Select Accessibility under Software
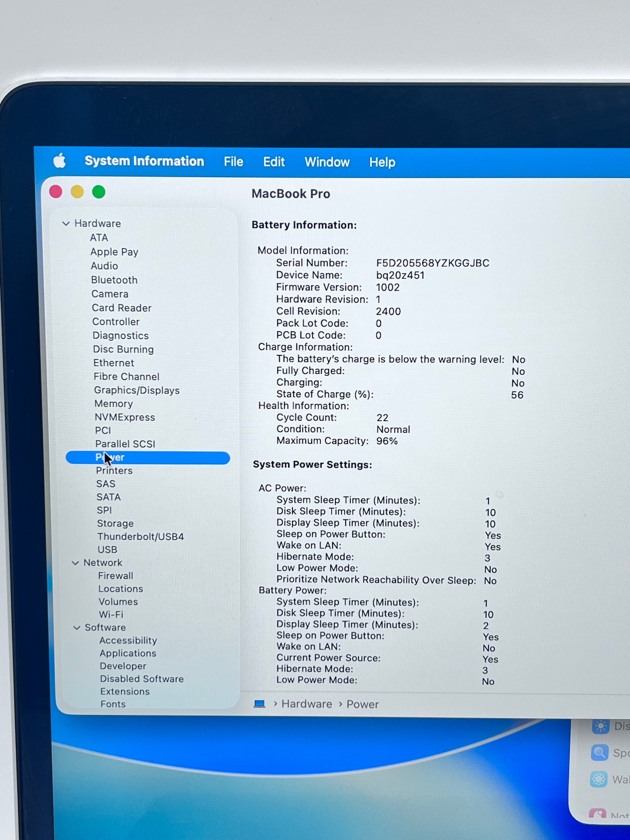The image size is (630, 840). point(128,640)
